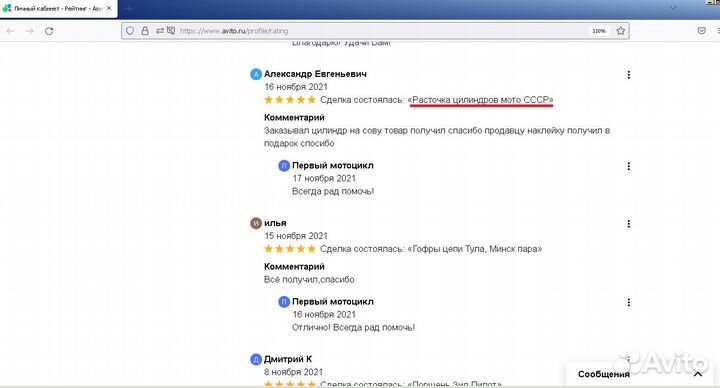Screen dimensions: 720x388
Task: Click the илья avatar icon
Action: (x=256, y=223)
